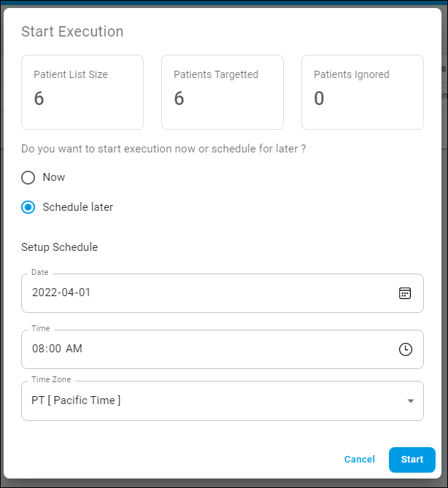
Task: Focus the Date field showing 2022-04-01
Action: (x=223, y=293)
